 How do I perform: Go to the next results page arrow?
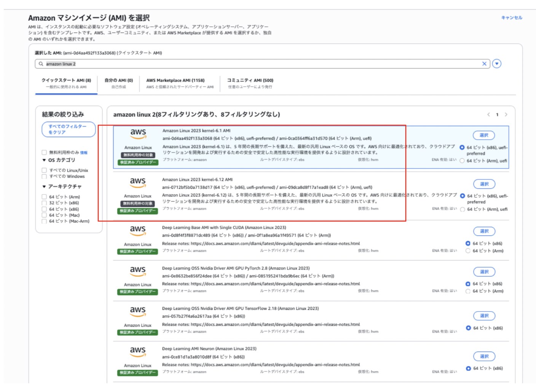pos(506,115)
